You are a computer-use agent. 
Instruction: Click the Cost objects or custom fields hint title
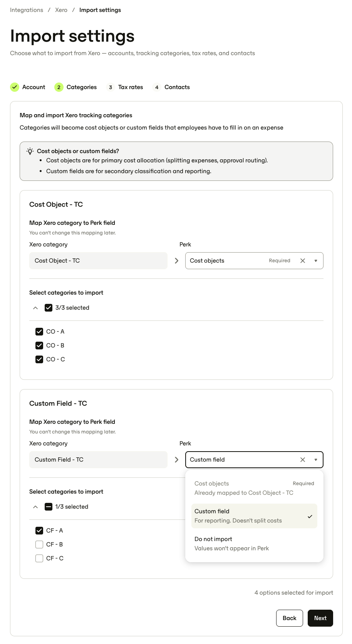click(78, 151)
